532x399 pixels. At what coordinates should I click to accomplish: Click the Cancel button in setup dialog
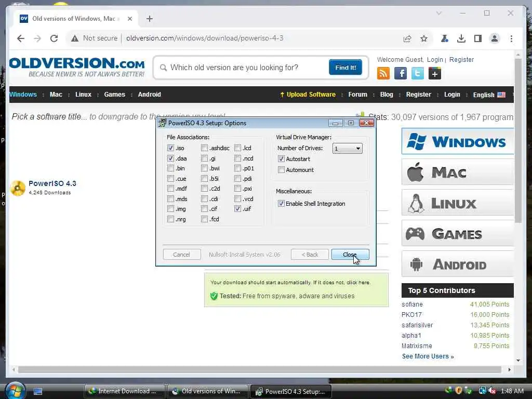coord(181,255)
